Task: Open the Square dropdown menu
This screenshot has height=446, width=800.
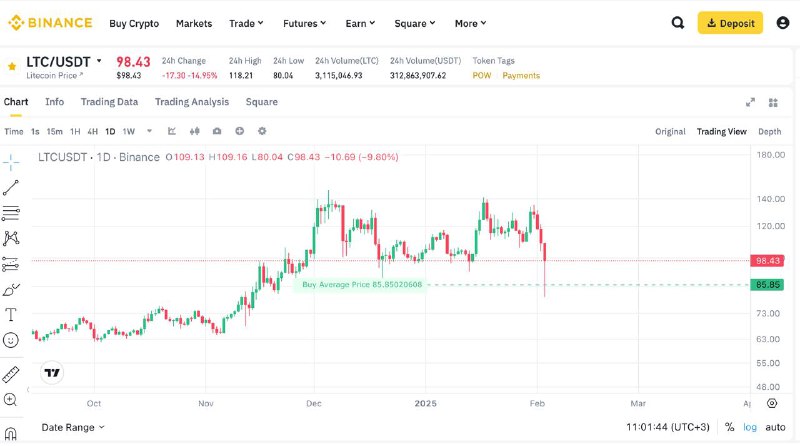Action: coord(415,23)
